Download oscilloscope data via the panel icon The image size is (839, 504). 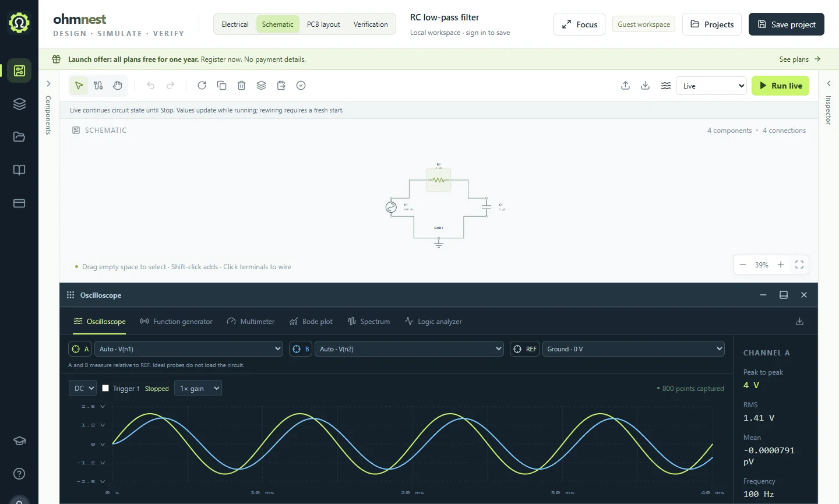[x=799, y=322]
